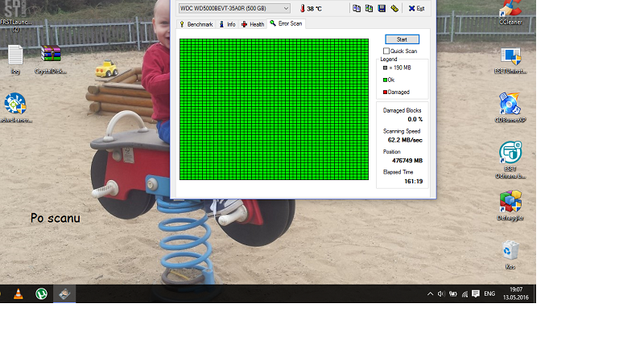Click the ENG language indicator in tray
The image size is (644, 361).
tap(489, 294)
